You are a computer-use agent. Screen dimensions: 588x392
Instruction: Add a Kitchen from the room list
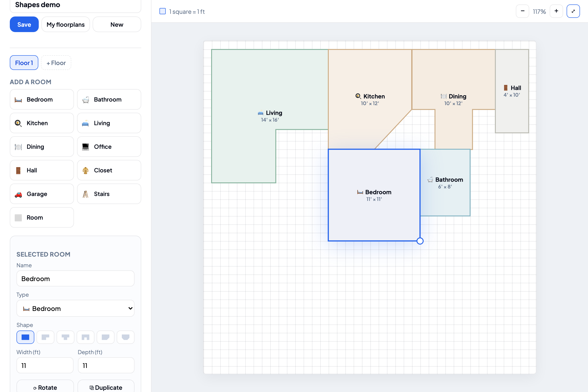click(x=42, y=123)
